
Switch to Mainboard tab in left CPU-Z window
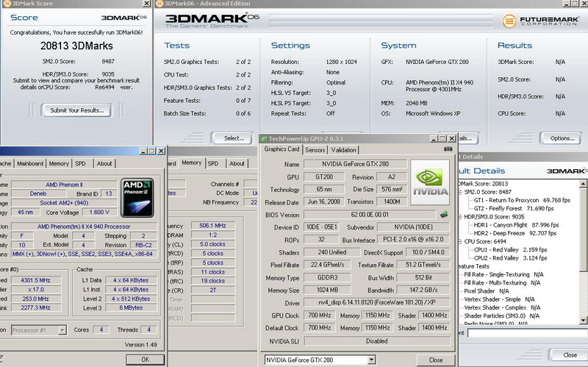click(x=30, y=163)
